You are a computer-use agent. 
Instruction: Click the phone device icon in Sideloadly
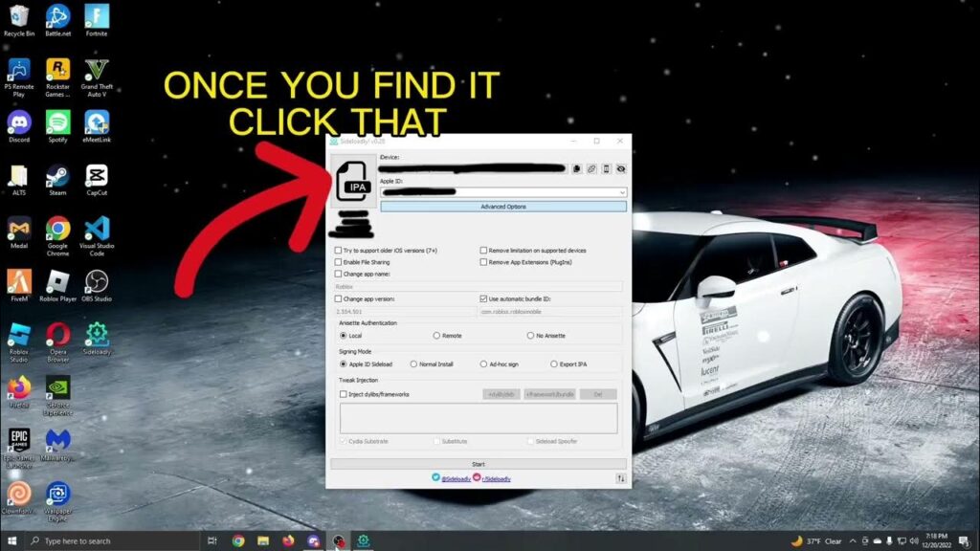[x=606, y=168]
